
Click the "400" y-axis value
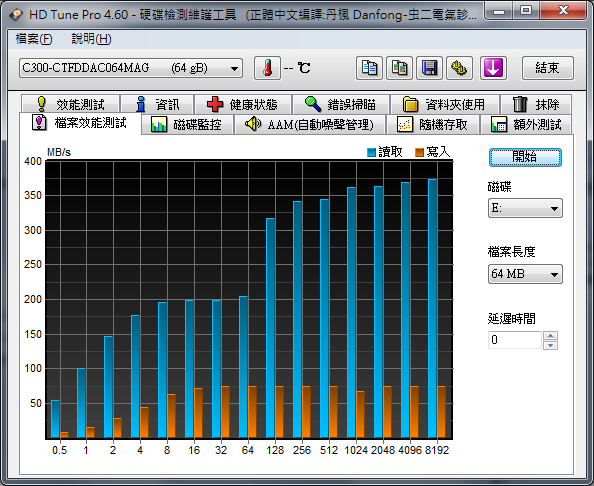[x=33, y=161]
